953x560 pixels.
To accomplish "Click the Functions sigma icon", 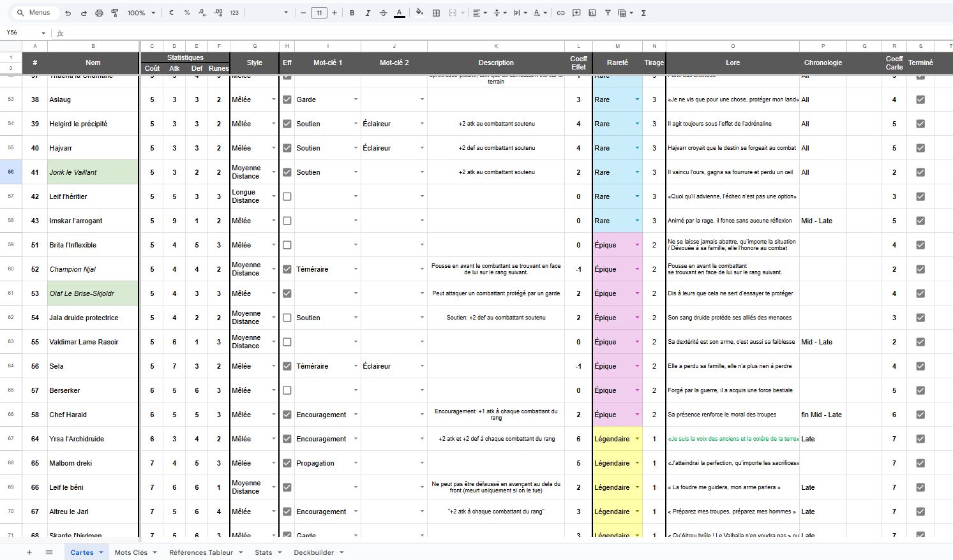I will (x=643, y=13).
